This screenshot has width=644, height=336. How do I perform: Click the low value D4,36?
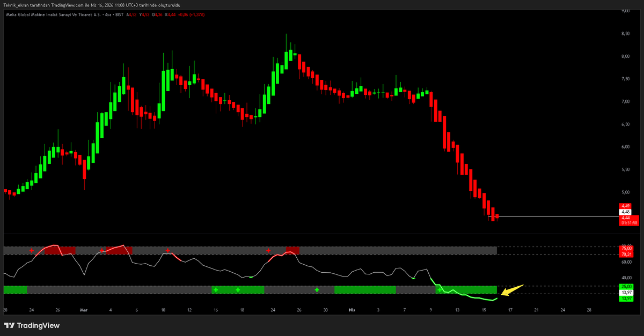point(157,14)
